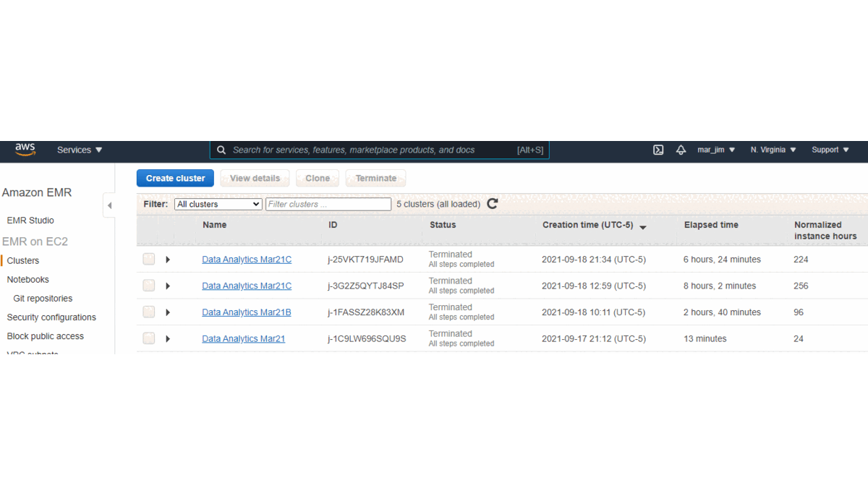The height and width of the screenshot is (496, 868).
Task: Click the View details button
Action: coord(255,178)
